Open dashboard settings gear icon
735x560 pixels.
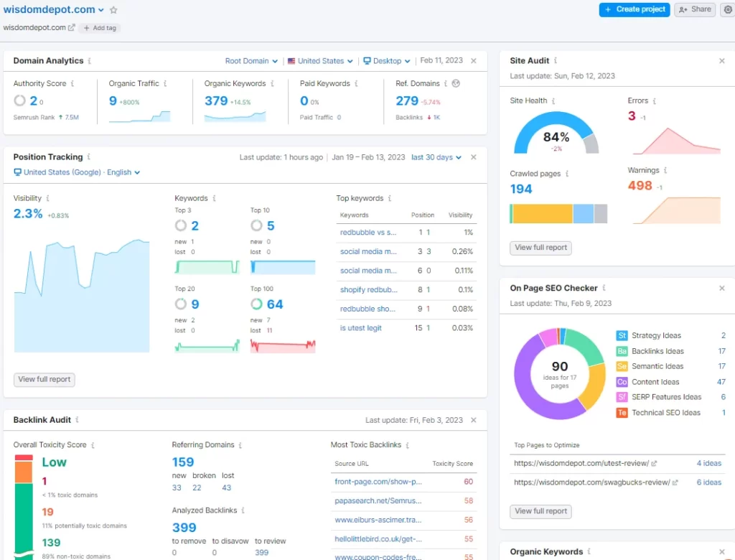click(728, 9)
